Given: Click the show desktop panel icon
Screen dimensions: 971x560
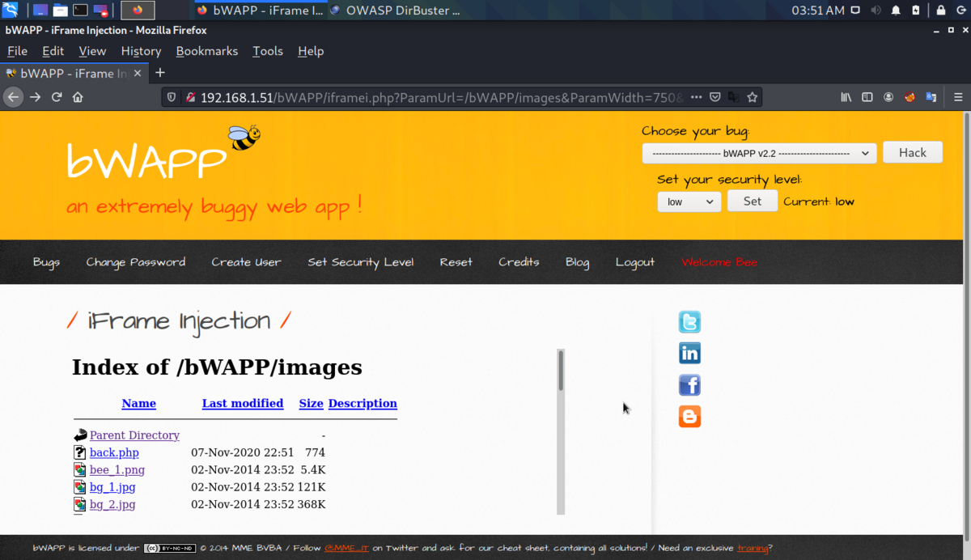Looking at the screenshot, I should tap(40, 11).
